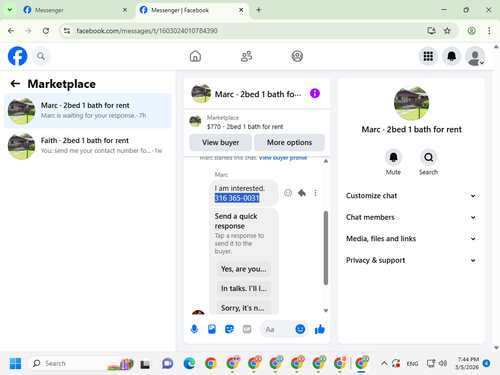The image size is (500, 375).
Task: Open the Facebook search magnifier
Action: pyautogui.click(x=41, y=56)
